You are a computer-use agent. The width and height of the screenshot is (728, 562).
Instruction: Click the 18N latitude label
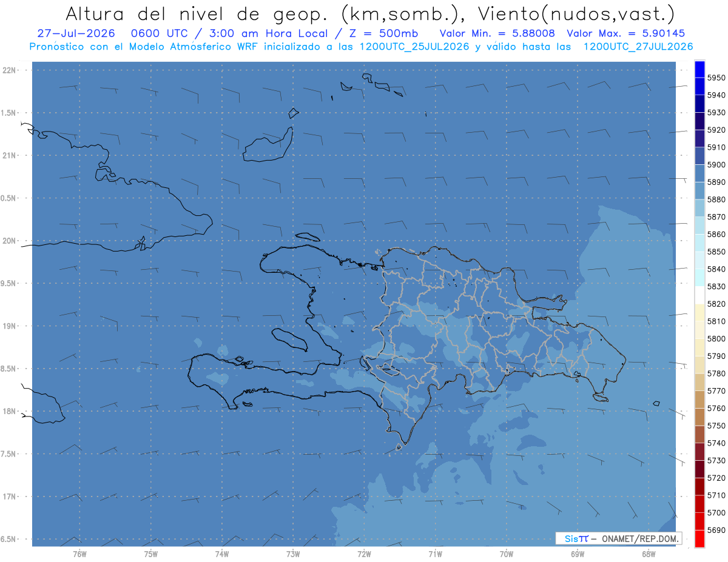8,412
